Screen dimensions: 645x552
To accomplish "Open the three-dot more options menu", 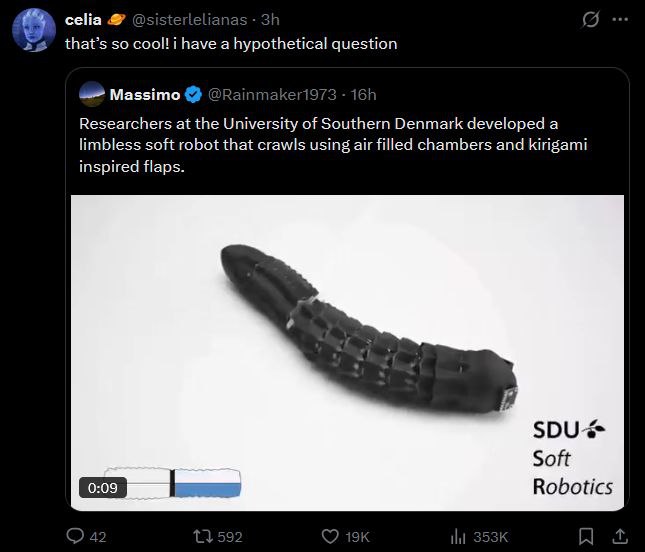I will tap(620, 19).
